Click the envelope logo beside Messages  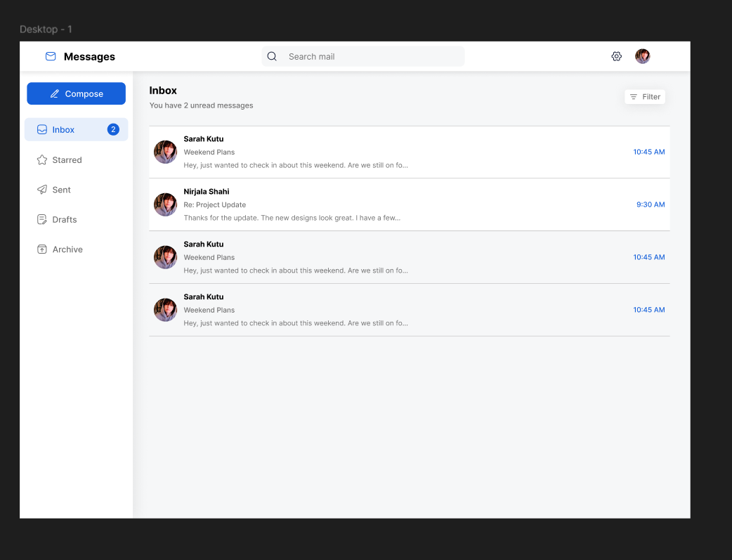pyautogui.click(x=51, y=56)
